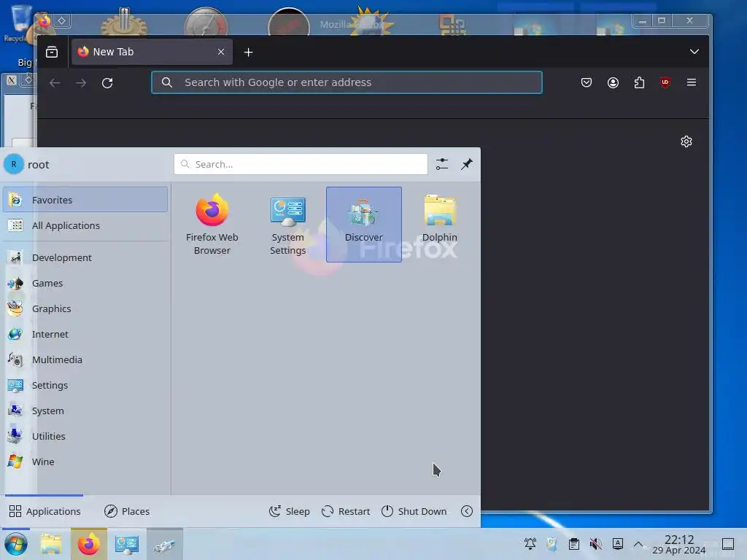Click the Shut Down button
747x560 pixels.
click(x=414, y=511)
